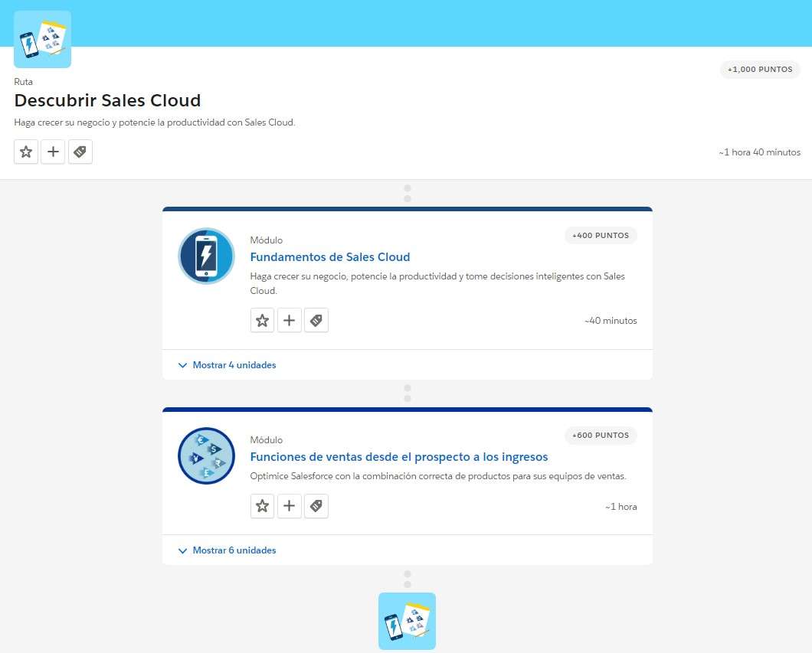Image resolution: width=812 pixels, height=653 pixels.
Task: Click the description 'Optimice Salesforce con la combinación correcta'
Action: 438,476
